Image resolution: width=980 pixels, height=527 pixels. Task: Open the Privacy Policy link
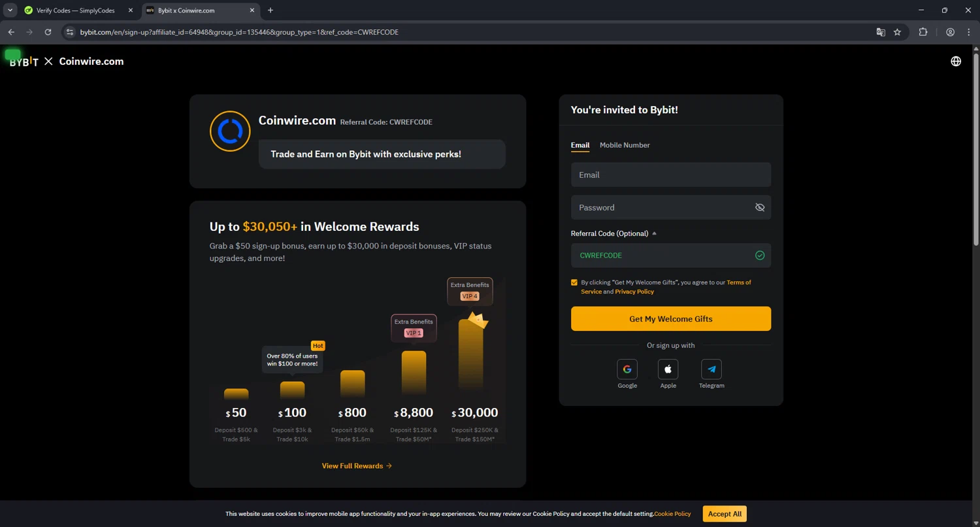coord(634,292)
